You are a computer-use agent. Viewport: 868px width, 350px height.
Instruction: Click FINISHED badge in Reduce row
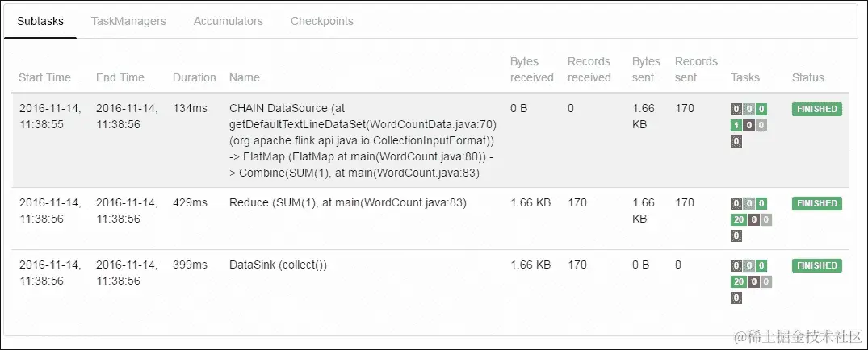pyautogui.click(x=817, y=203)
